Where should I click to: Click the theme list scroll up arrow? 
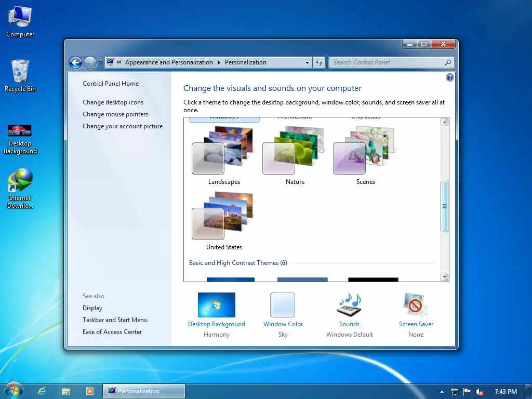tap(445, 122)
